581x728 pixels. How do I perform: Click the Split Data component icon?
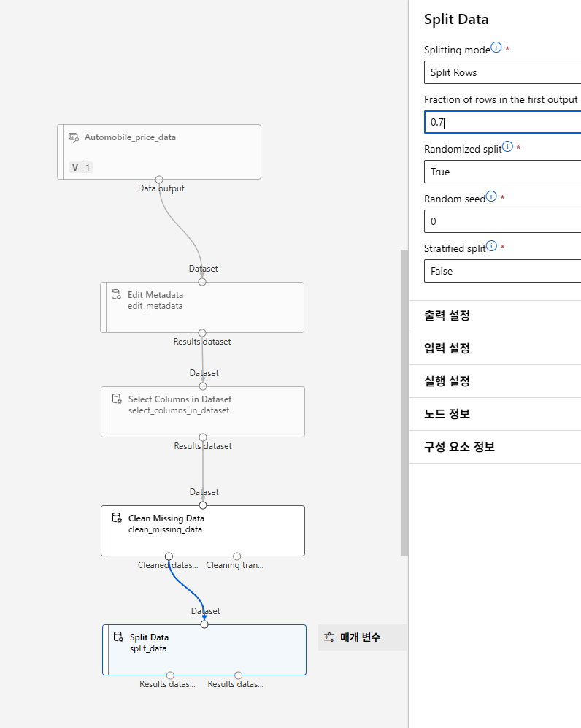point(118,637)
